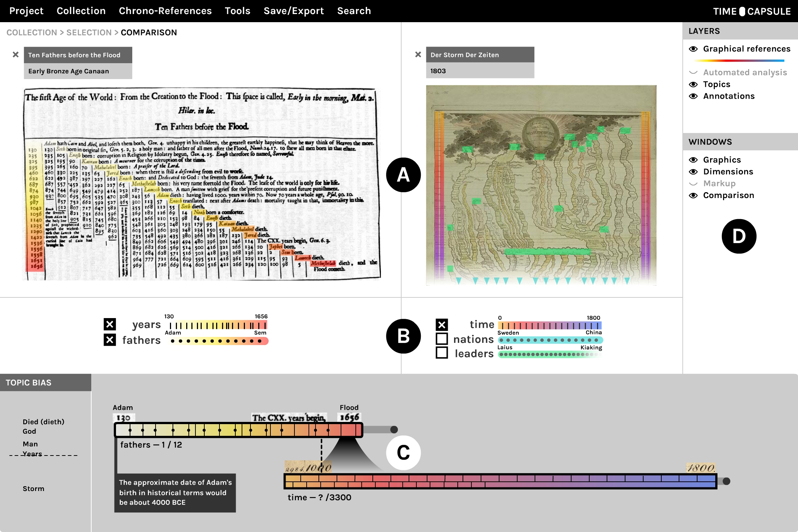Hide the Comparison window
The width and height of the screenshot is (798, 532).
click(693, 195)
